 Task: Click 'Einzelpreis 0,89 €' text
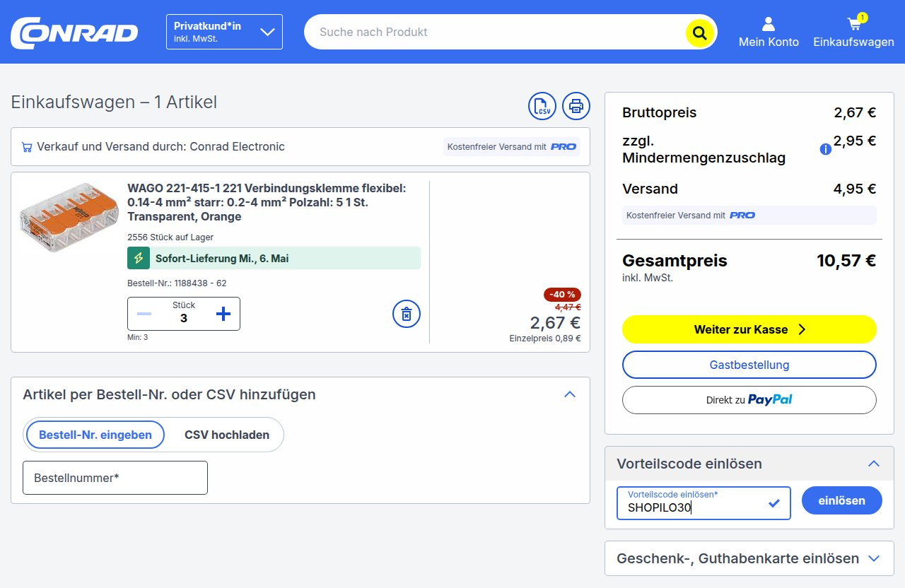(x=545, y=339)
